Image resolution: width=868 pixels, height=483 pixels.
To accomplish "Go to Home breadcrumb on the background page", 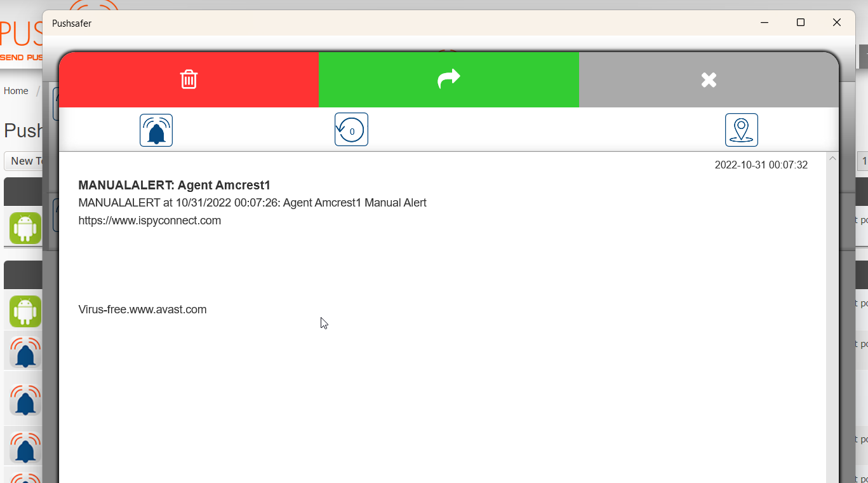I will point(16,91).
